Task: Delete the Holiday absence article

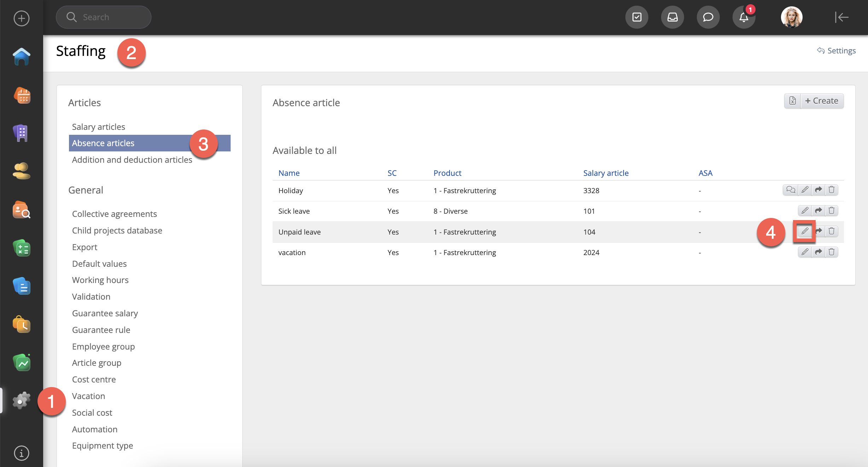Action: pos(832,190)
